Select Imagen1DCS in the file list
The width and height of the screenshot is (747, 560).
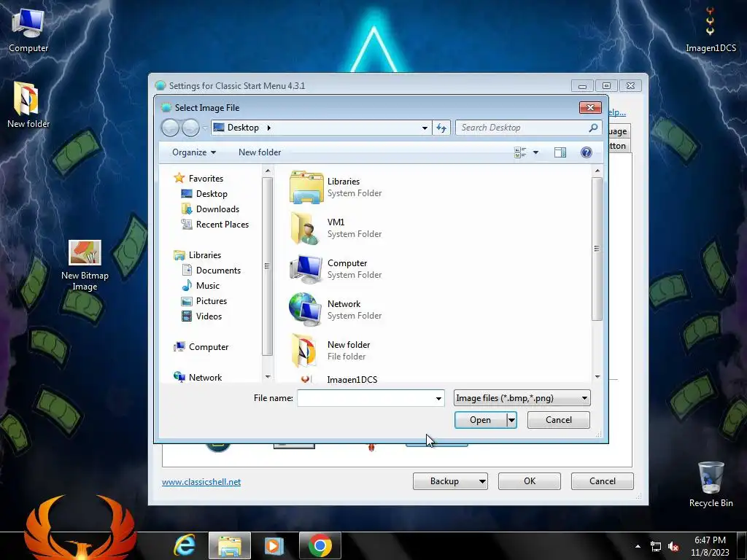click(x=352, y=379)
